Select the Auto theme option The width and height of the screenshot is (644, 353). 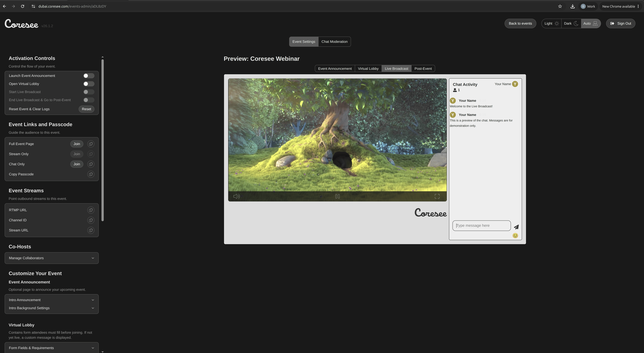(591, 23)
